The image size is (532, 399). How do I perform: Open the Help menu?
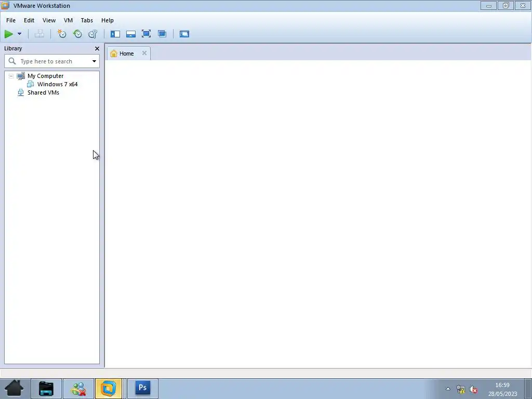(x=107, y=20)
